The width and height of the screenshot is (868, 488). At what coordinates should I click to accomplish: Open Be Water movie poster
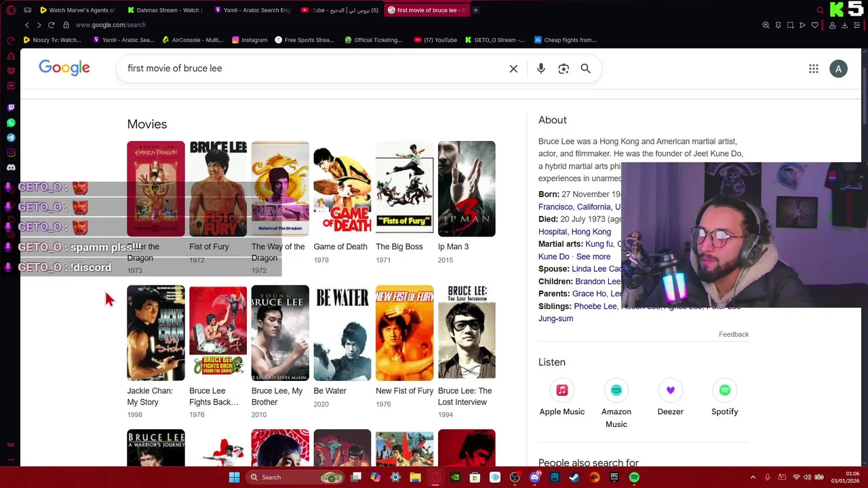click(x=342, y=333)
